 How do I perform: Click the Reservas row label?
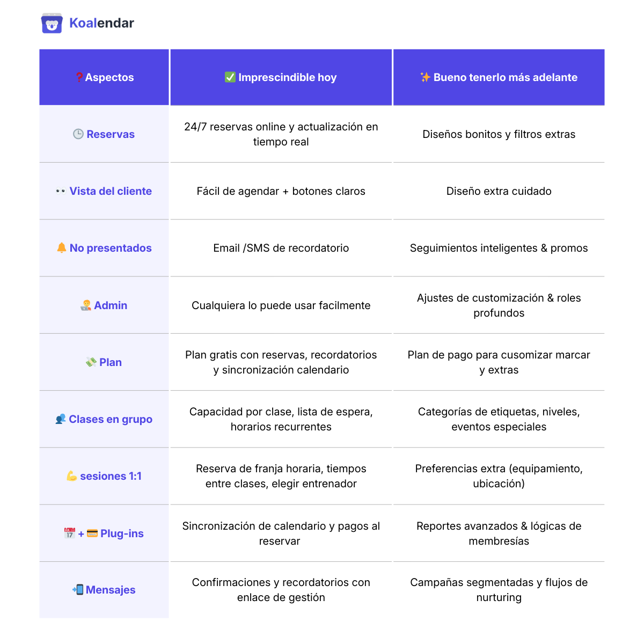[x=111, y=134]
